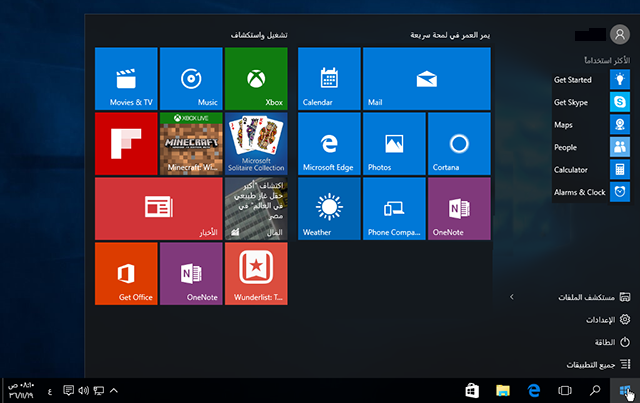
Task: Open the Cortana tile
Action: (x=459, y=144)
